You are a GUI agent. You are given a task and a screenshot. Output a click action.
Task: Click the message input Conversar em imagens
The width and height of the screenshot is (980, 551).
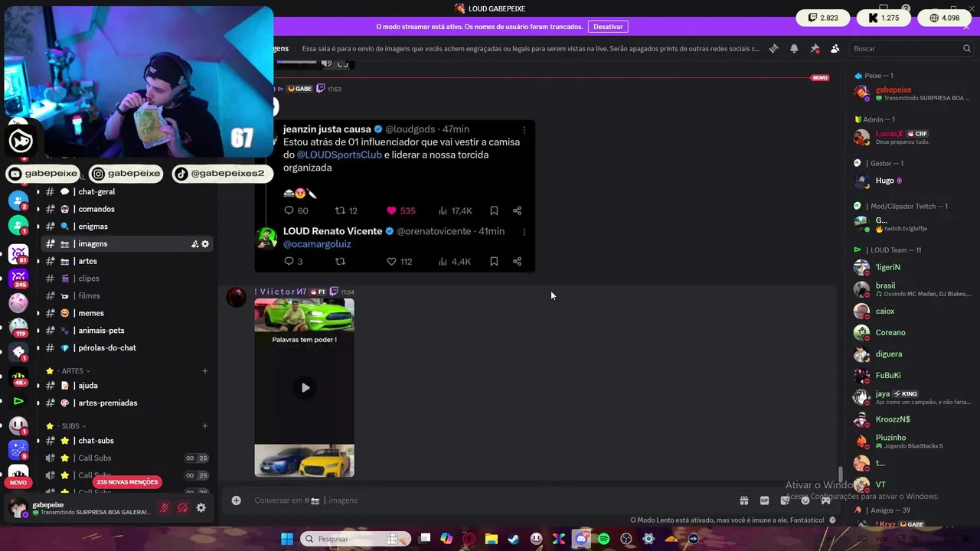pyautogui.click(x=490, y=500)
